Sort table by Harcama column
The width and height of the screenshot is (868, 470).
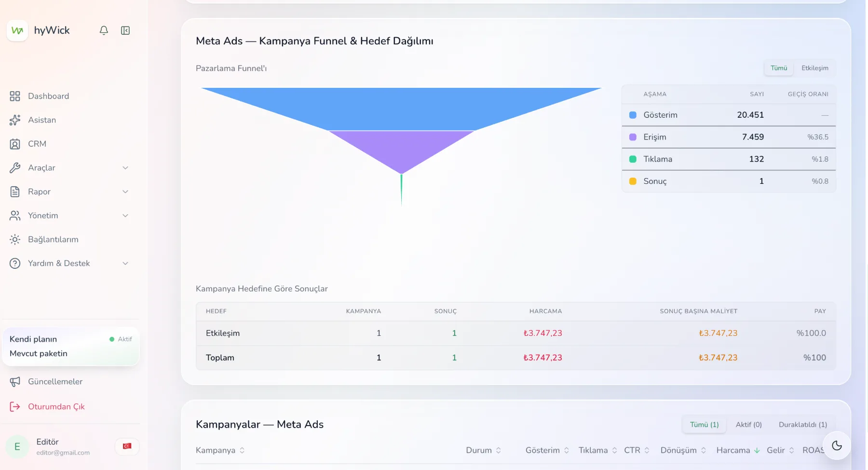pyautogui.click(x=738, y=450)
